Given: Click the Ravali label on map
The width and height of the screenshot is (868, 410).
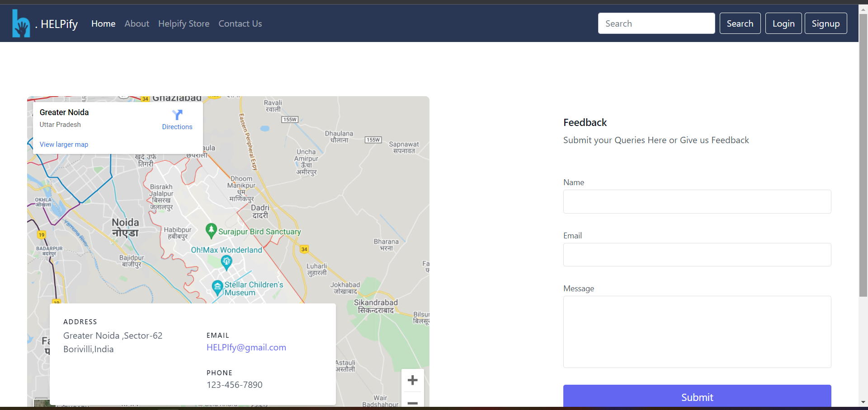Looking at the screenshot, I should [x=273, y=106].
